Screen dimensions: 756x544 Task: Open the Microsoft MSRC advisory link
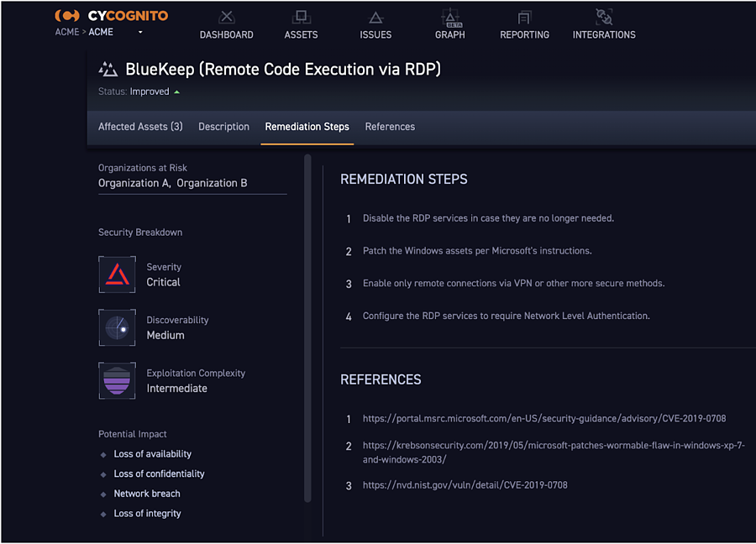pyautogui.click(x=543, y=418)
